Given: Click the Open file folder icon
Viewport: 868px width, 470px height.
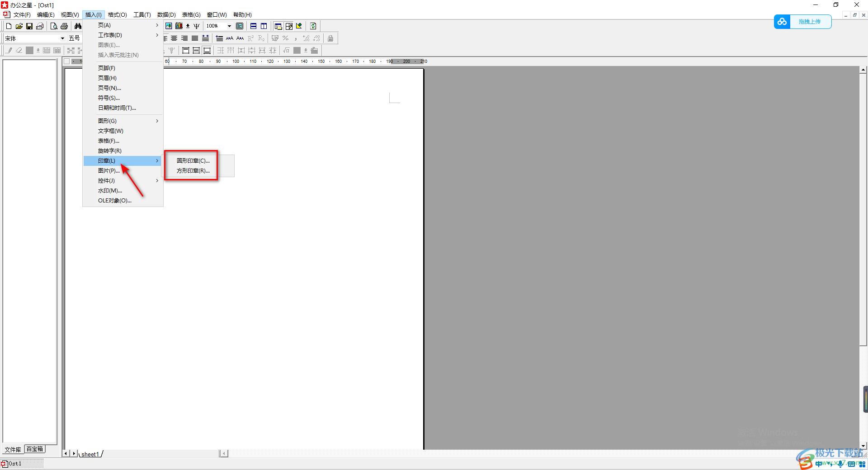Looking at the screenshot, I should point(19,26).
